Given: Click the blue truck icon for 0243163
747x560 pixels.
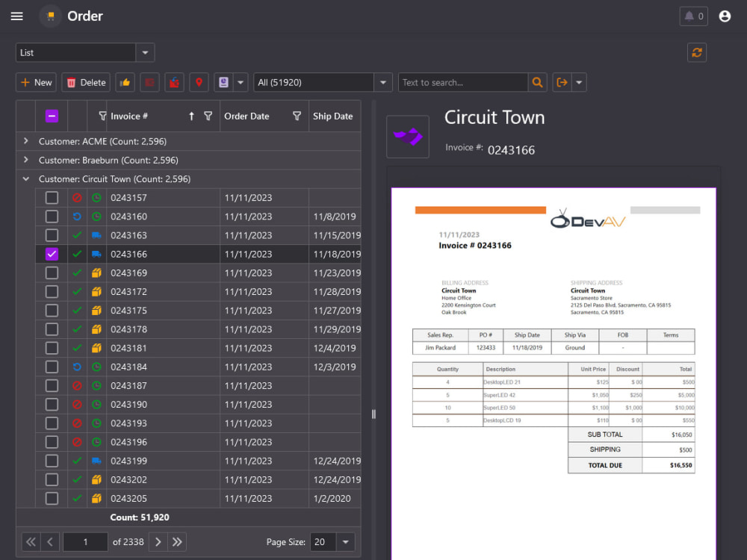Looking at the screenshot, I should tap(96, 235).
